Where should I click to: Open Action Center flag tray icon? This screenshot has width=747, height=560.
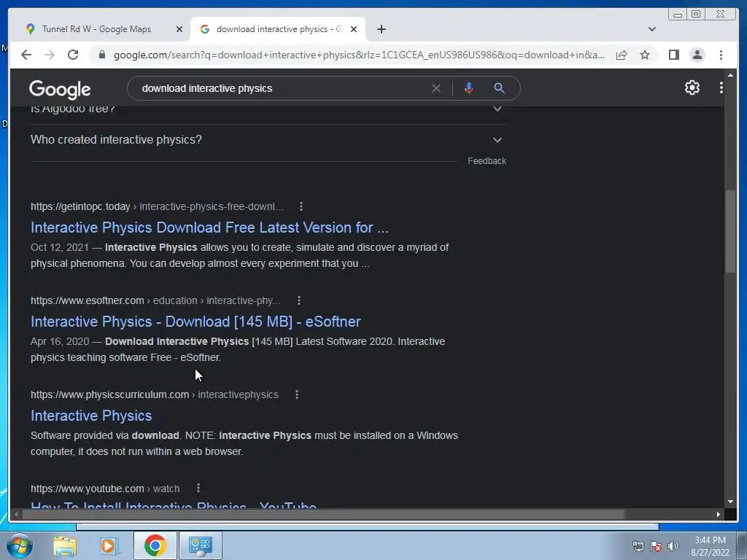coord(656,546)
